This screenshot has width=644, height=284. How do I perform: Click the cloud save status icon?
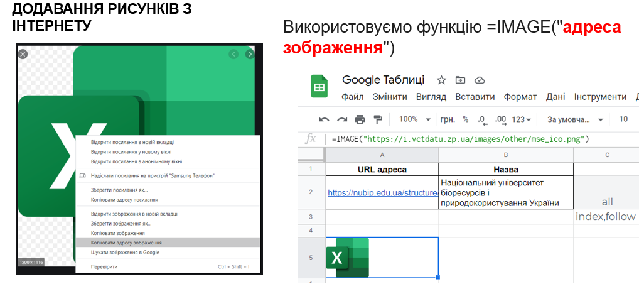tap(480, 80)
